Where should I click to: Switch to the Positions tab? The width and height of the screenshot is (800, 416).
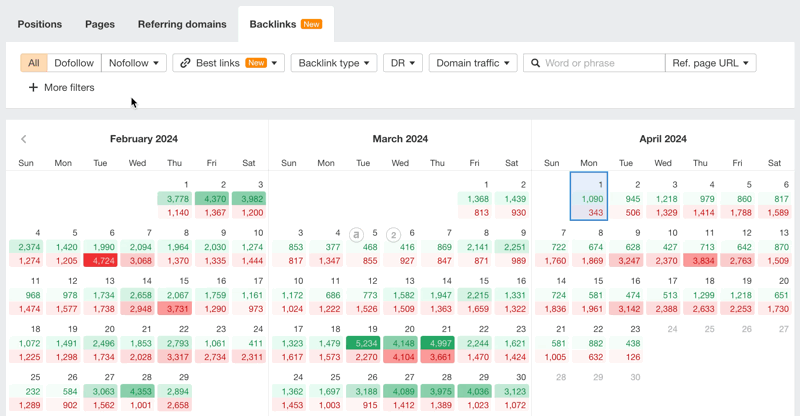pos(40,24)
